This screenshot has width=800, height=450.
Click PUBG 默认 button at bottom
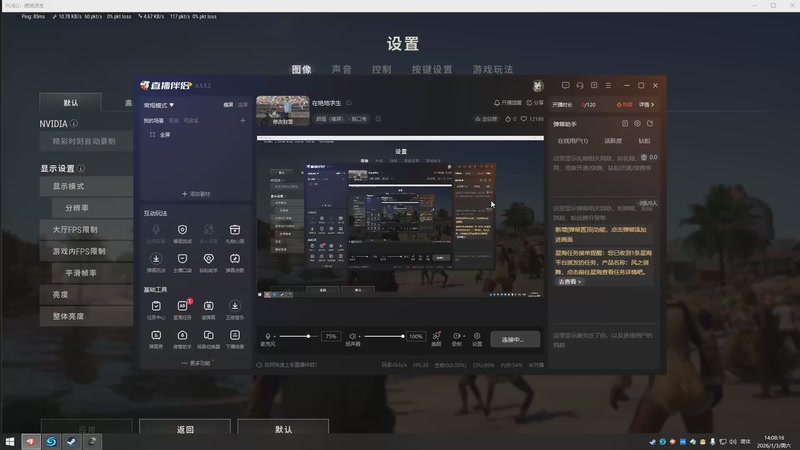[x=283, y=428]
